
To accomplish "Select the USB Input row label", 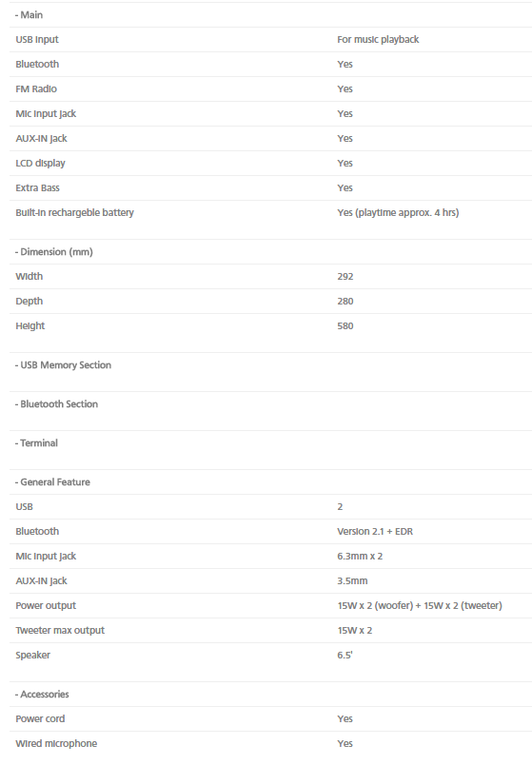I will pyautogui.click(x=37, y=40).
